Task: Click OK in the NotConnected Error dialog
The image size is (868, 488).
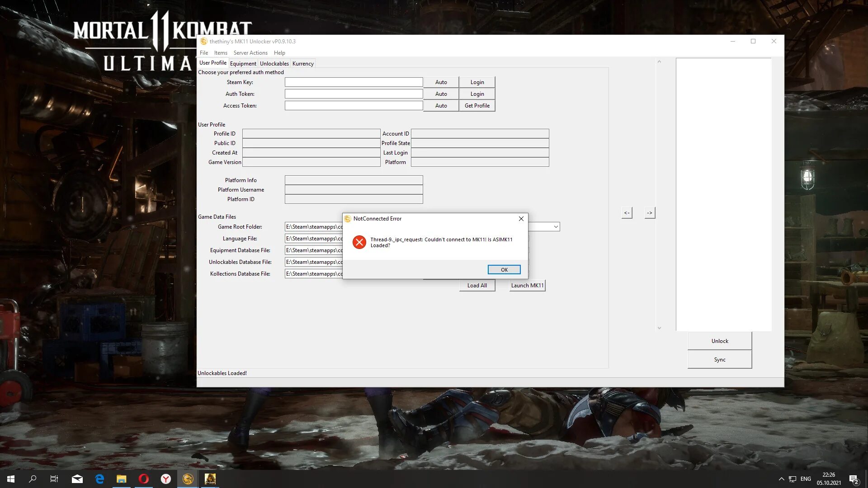Action: (504, 270)
